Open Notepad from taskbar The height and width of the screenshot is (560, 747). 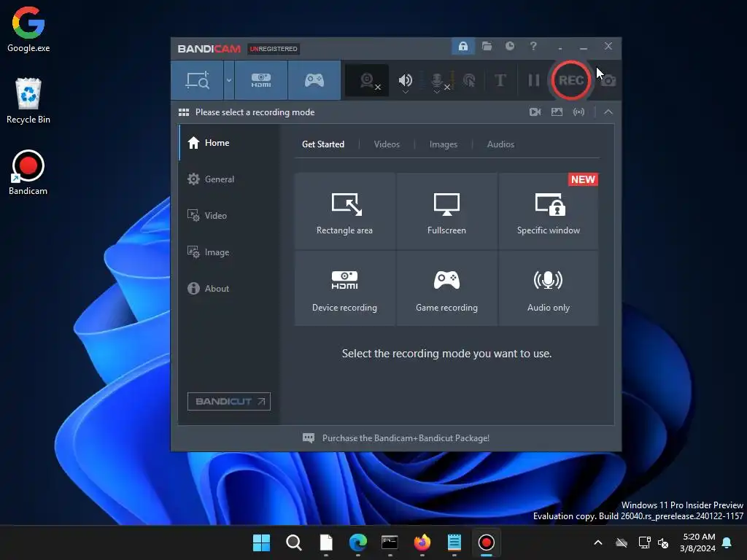click(x=454, y=542)
